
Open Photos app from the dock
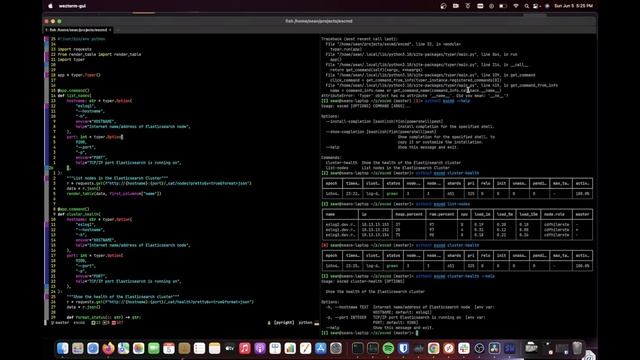[138, 348]
